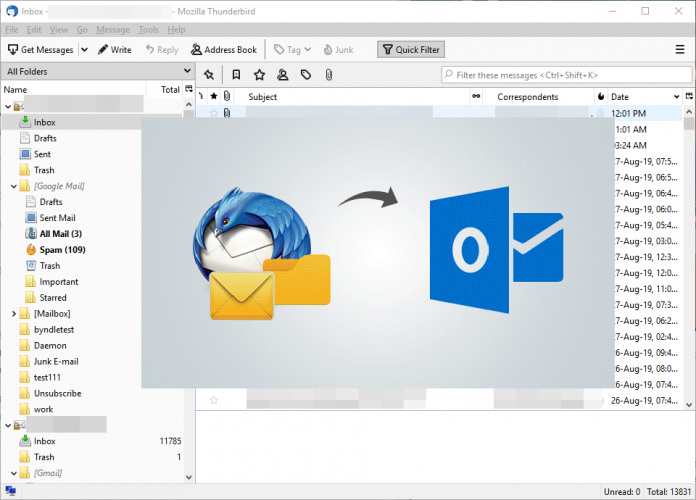
Task: Collapse the second mail account
Action: coord(8,425)
